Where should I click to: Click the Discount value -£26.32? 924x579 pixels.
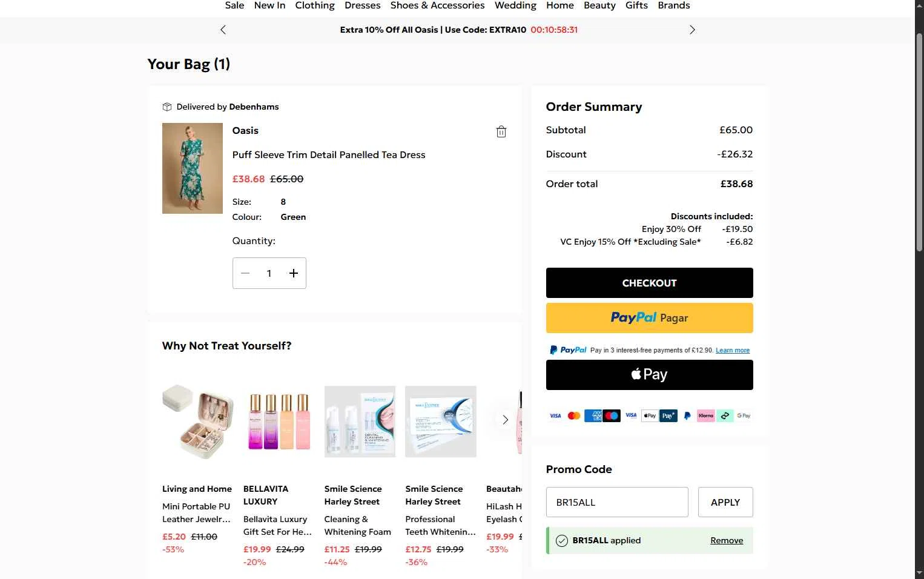click(x=735, y=154)
